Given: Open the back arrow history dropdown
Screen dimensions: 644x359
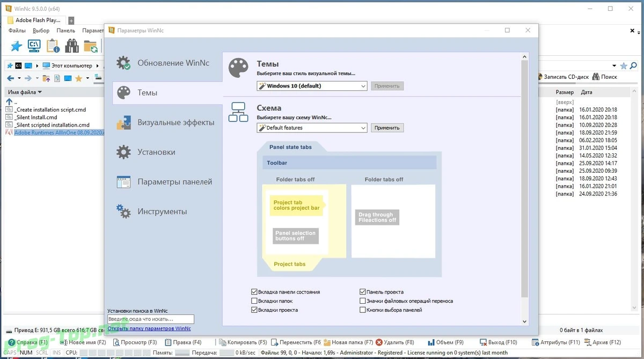Looking at the screenshot, I should [19, 79].
